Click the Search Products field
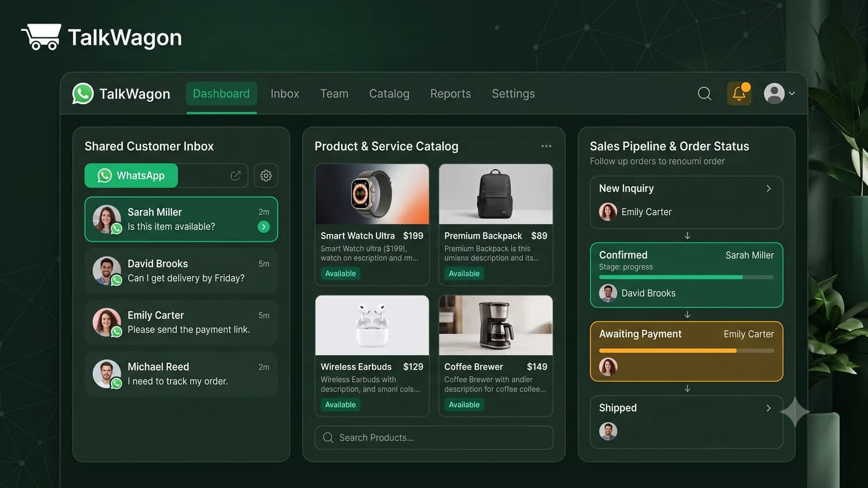 (x=434, y=438)
